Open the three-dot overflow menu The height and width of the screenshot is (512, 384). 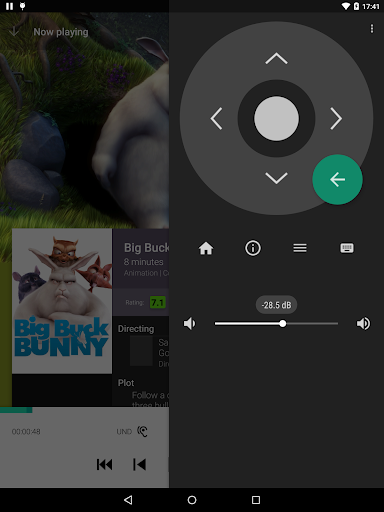372,29
